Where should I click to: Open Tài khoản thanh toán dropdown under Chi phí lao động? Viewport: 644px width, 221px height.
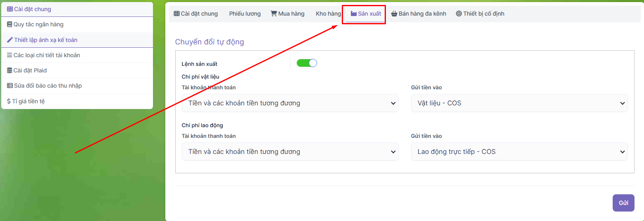(290, 151)
